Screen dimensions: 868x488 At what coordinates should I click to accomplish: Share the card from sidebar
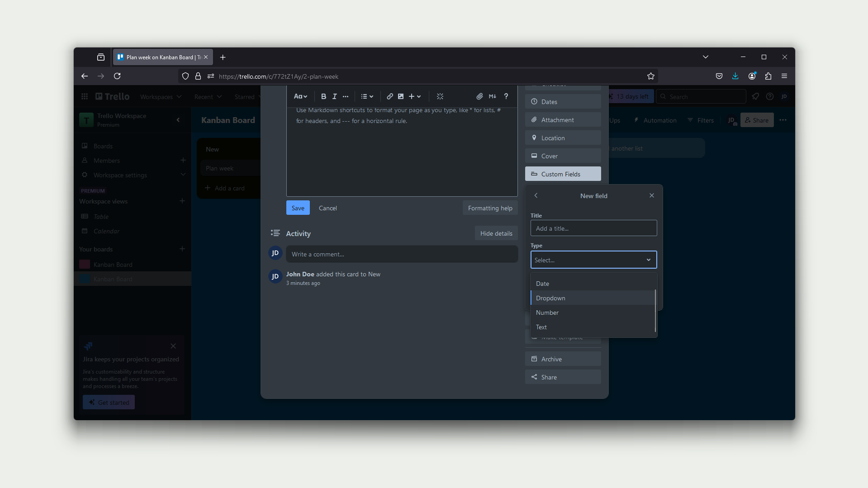(563, 377)
